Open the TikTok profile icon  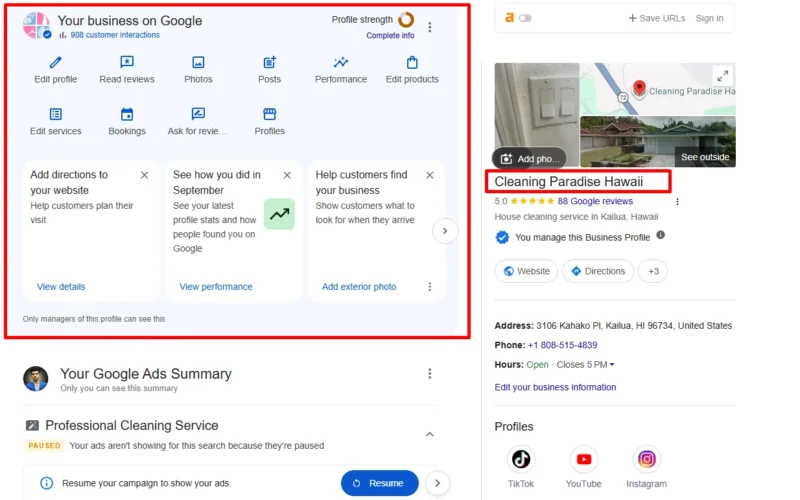click(520, 459)
